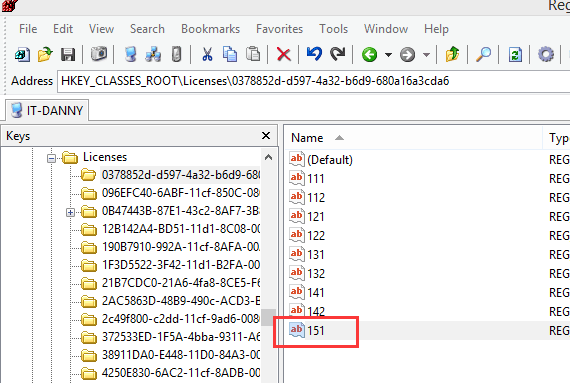This screenshot has height=383, width=570.
Task: Click the Refresh toolbar icon
Action: pyautogui.click(x=515, y=55)
